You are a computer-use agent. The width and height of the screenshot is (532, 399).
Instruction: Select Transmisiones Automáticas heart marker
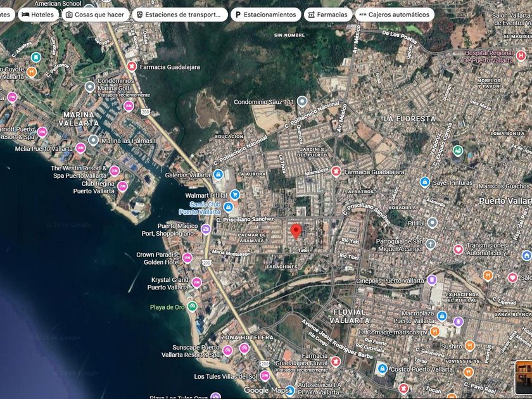(x=459, y=250)
